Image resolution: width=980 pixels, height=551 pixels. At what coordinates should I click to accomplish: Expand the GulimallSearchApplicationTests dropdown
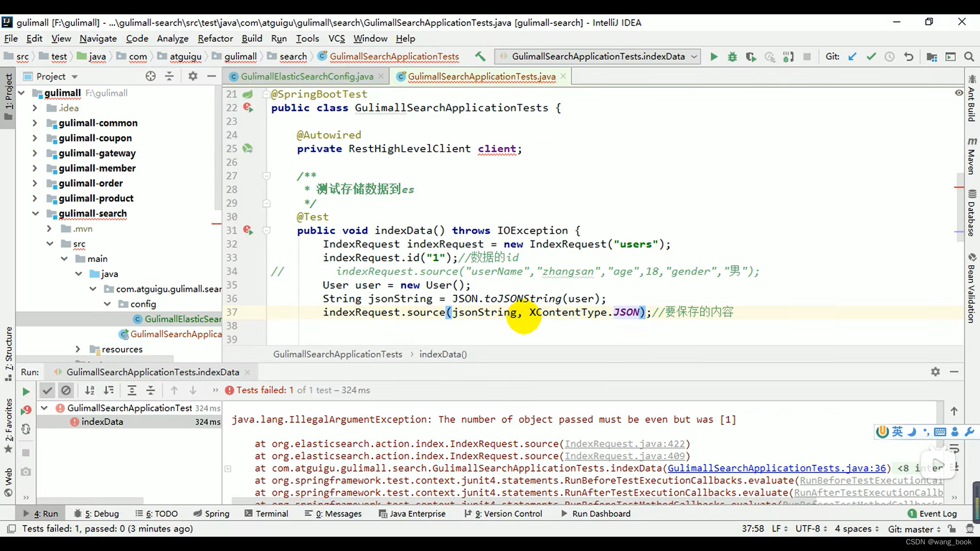tap(694, 57)
